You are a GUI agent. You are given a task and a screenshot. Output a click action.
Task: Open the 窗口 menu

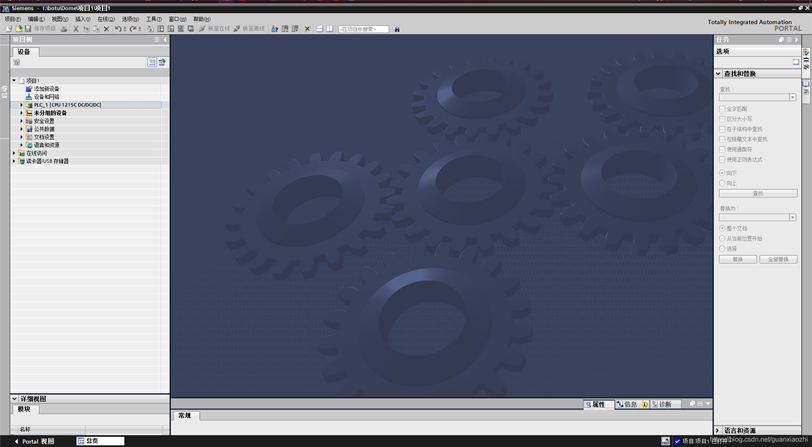[x=177, y=19]
